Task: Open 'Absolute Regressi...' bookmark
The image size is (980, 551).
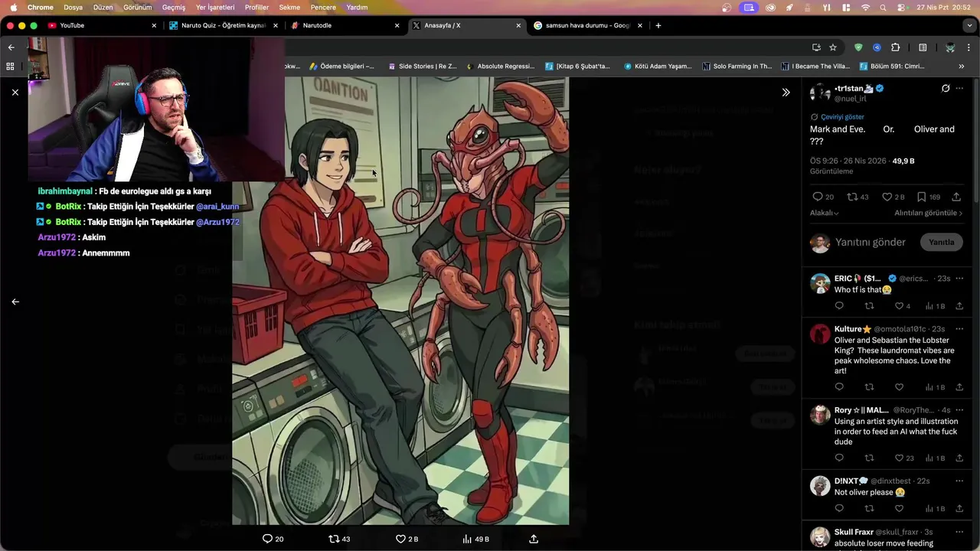Action: coord(500,67)
